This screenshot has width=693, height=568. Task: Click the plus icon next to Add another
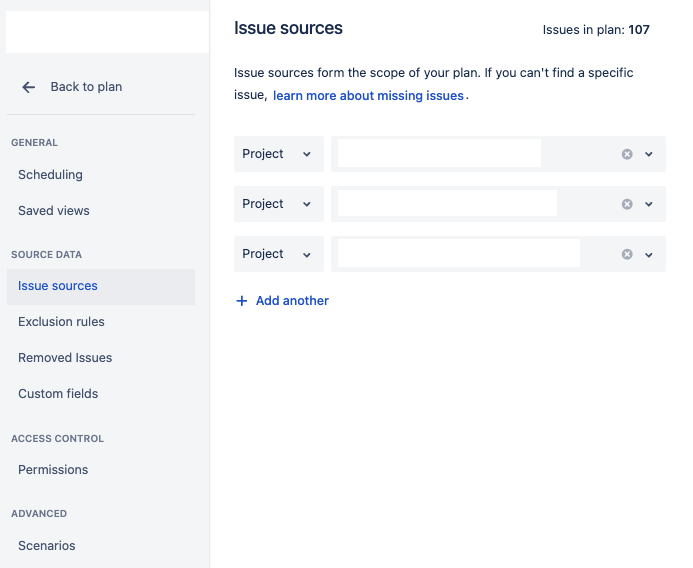click(242, 301)
